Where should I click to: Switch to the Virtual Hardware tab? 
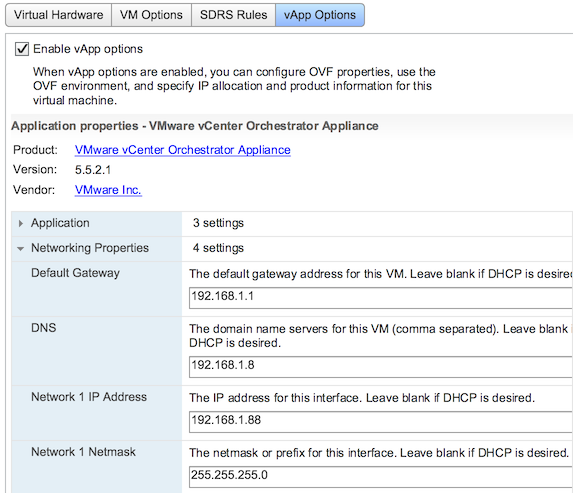(x=58, y=15)
